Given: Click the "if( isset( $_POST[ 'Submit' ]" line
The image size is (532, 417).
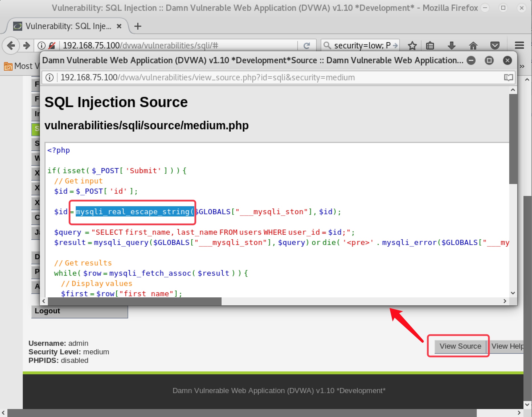Looking at the screenshot, I should coord(117,171).
